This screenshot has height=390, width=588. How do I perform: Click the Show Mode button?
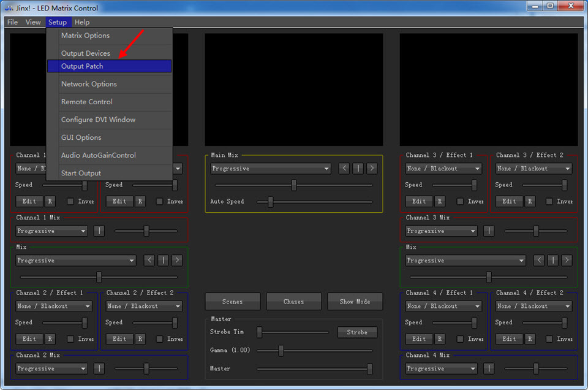(355, 302)
